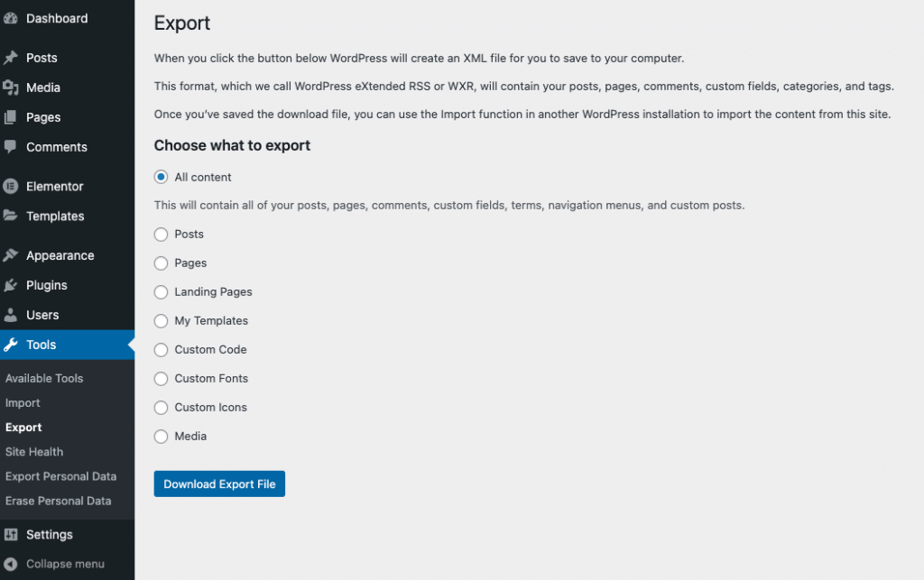The width and height of the screenshot is (924, 580).
Task: Collapse the admin sidebar menu
Action: [x=54, y=564]
